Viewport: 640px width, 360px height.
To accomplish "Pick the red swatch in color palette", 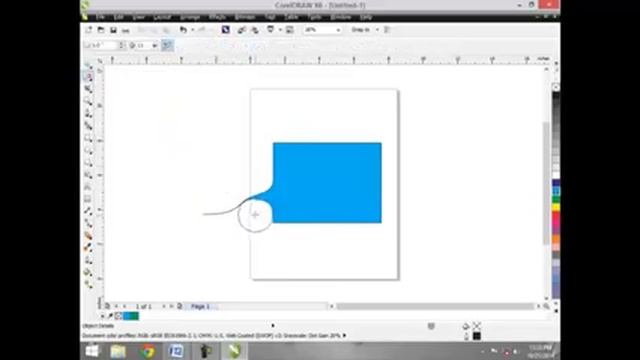I will click(556, 216).
